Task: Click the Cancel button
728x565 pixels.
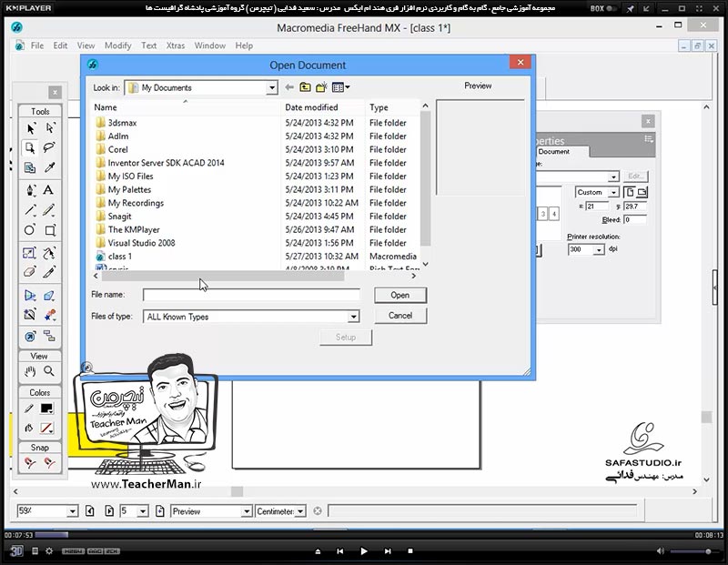Action: (400, 316)
